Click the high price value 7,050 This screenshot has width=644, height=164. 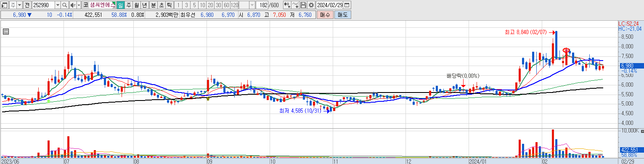pos(279,15)
